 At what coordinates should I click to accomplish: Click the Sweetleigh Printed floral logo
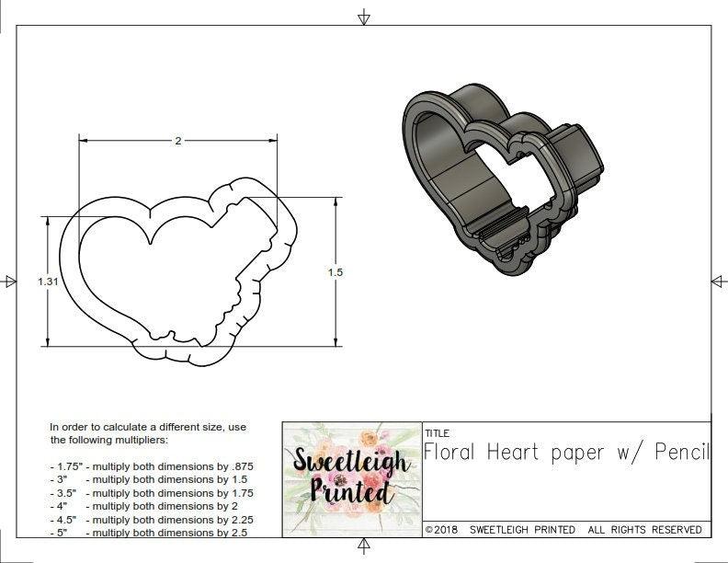[352, 479]
